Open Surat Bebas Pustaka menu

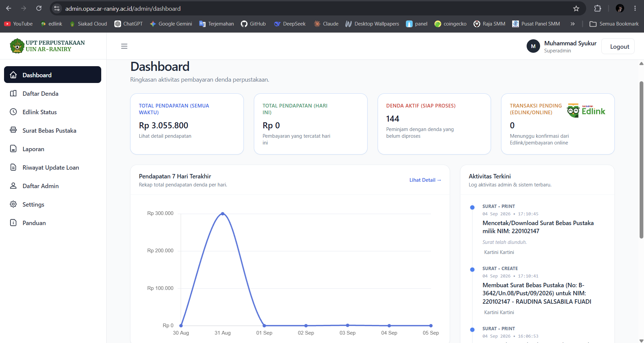[x=52, y=130]
